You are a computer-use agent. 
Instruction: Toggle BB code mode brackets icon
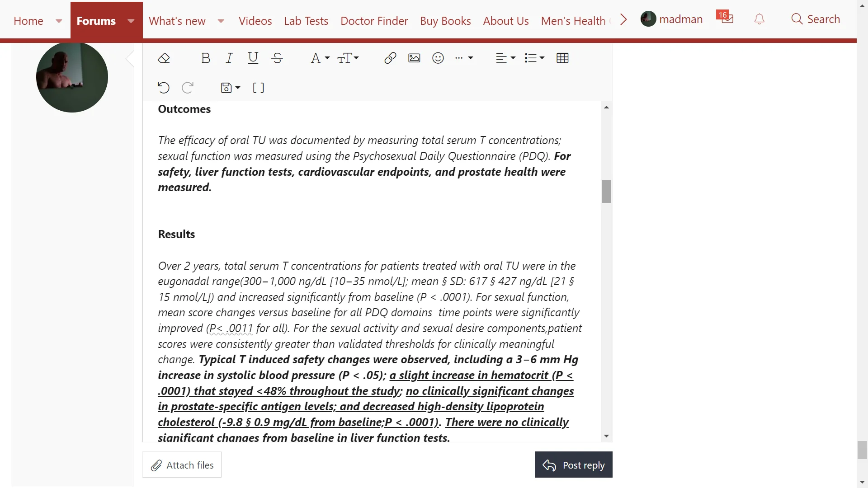coord(258,88)
